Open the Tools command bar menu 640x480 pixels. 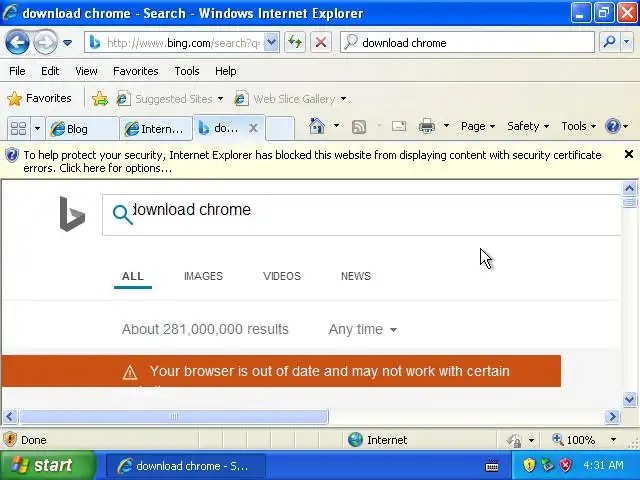tap(578, 126)
